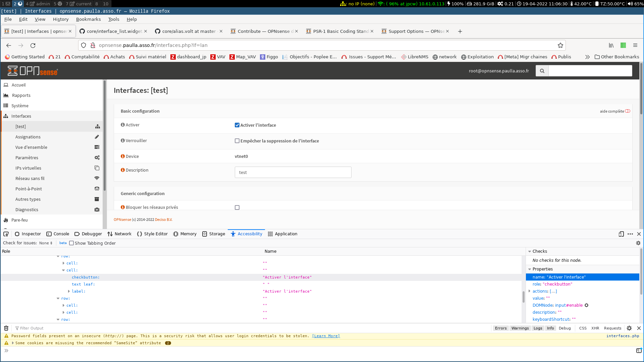Click the wifi icon next to Réseau sans fil
This screenshot has width=644, height=362.
(x=97, y=178)
